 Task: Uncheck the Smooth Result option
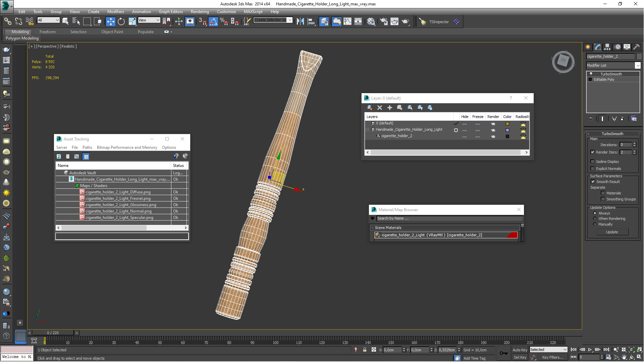593,182
